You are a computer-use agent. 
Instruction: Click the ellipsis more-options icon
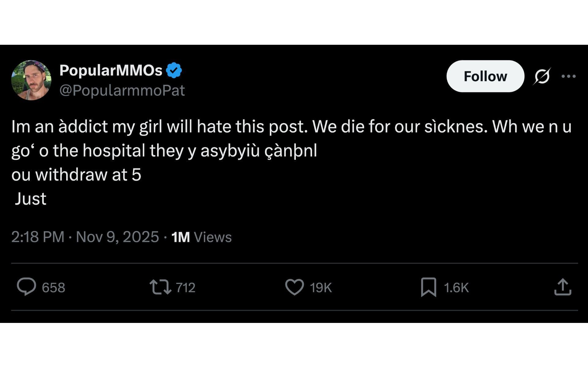tap(569, 76)
